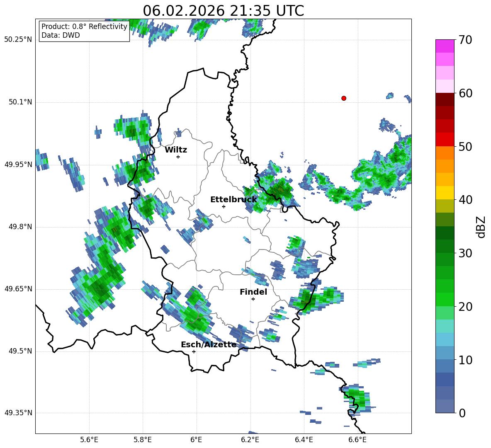Click the Product: 0.8° Reflectivity text

[84, 27]
